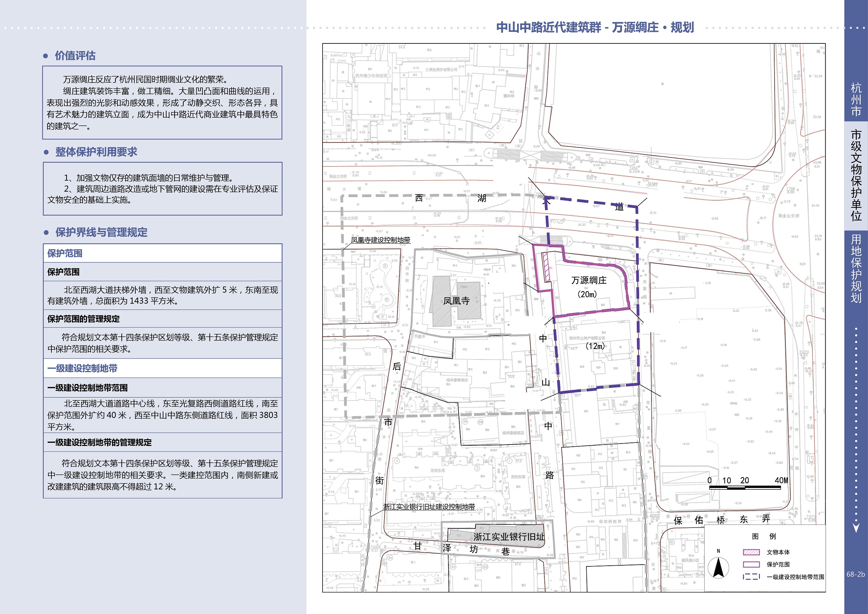Click the 凤凰寺建设控制地带 underlined map label

tap(380, 240)
